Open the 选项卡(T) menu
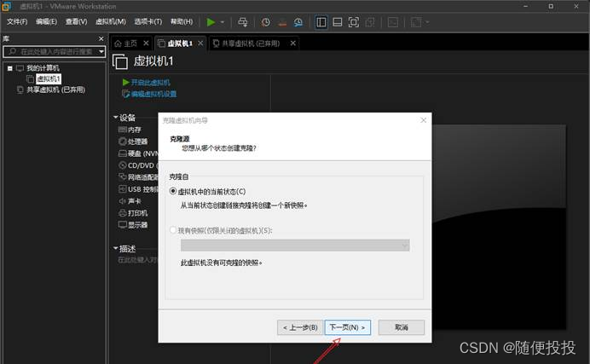 coord(148,21)
